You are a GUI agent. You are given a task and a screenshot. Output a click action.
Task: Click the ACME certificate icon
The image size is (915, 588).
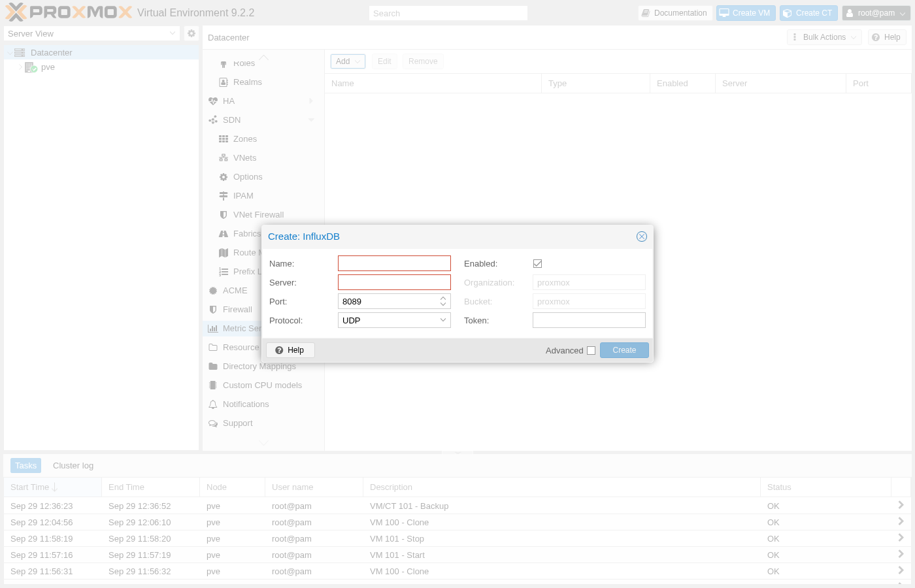[x=213, y=291]
